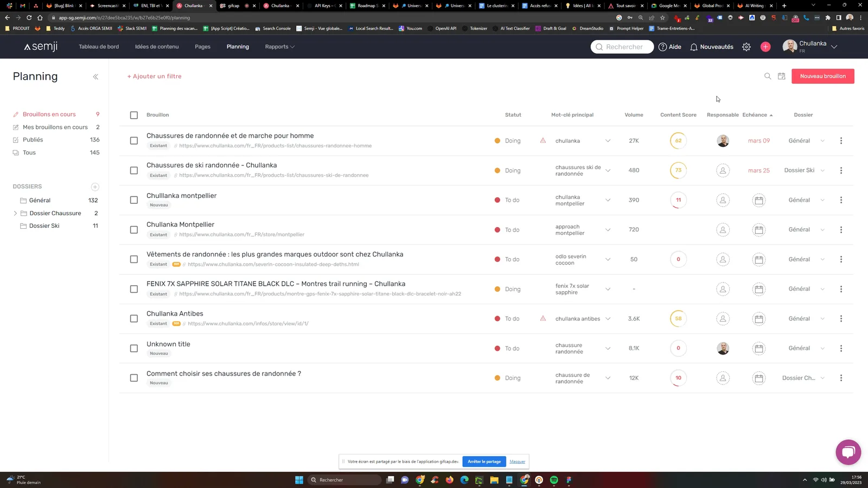Open Idées de contenu page
868x488 pixels.
click(x=157, y=47)
